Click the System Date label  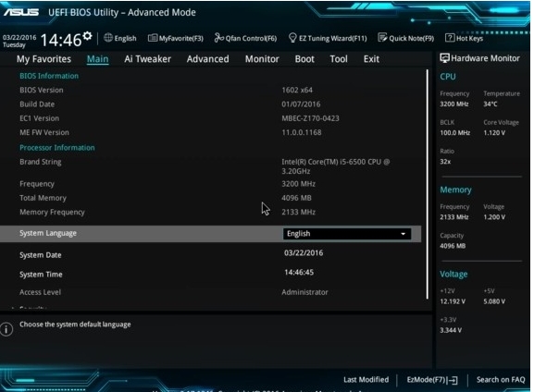pyautogui.click(x=41, y=255)
